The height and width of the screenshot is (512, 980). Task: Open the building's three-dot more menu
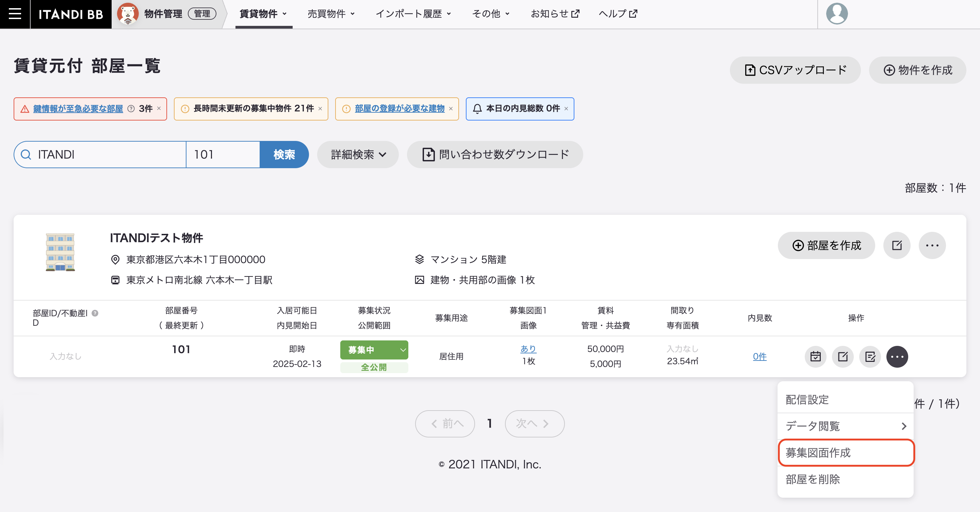[932, 245]
